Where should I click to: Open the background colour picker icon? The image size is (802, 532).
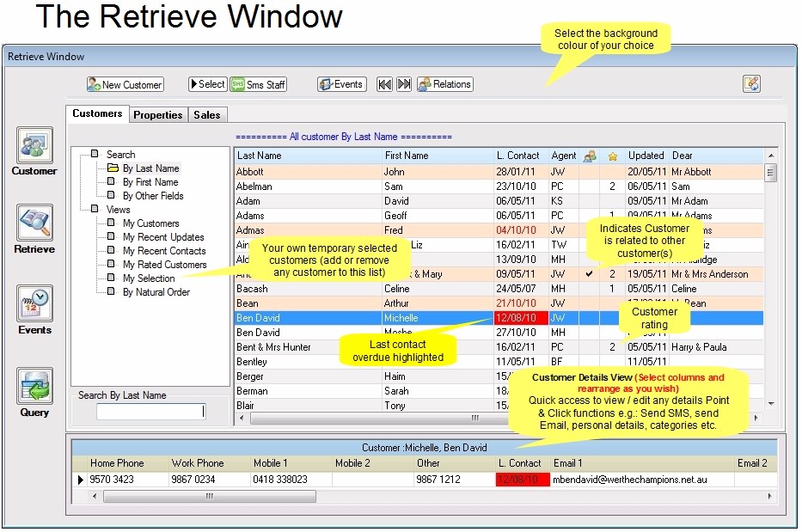(x=750, y=83)
